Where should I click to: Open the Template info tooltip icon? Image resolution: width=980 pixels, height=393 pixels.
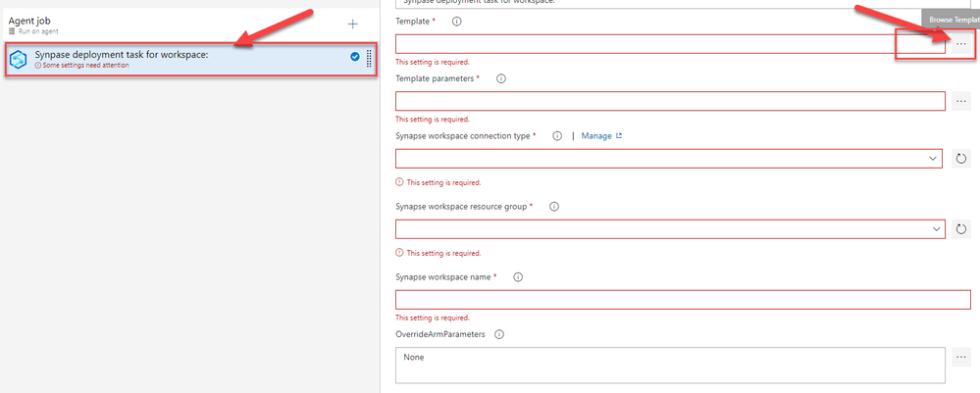pyautogui.click(x=456, y=22)
